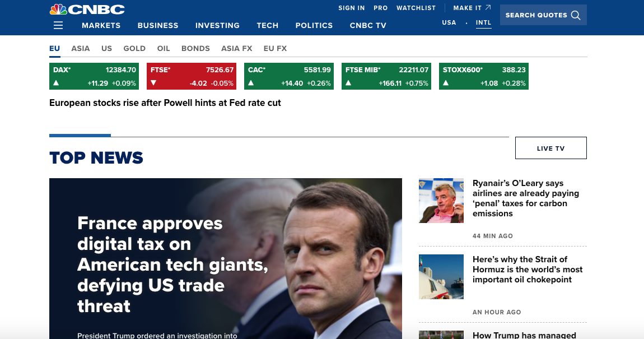This screenshot has width=644, height=339.
Task: Open the Politics menu
Action: pos(314,25)
